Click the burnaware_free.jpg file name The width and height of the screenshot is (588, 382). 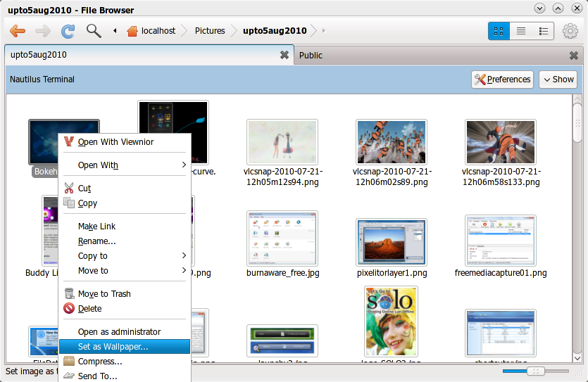pyautogui.click(x=283, y=273)
